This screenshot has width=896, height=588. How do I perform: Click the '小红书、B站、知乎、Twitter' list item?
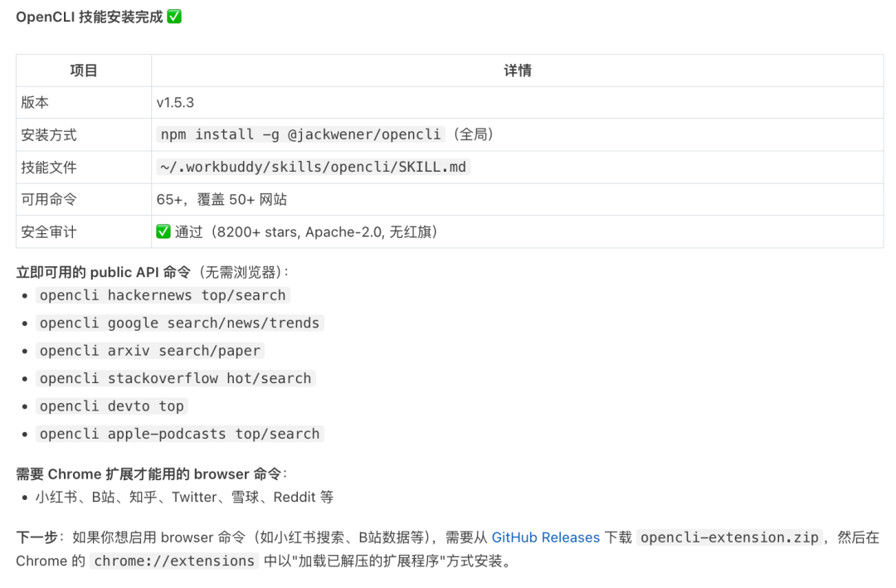[184, 497]
